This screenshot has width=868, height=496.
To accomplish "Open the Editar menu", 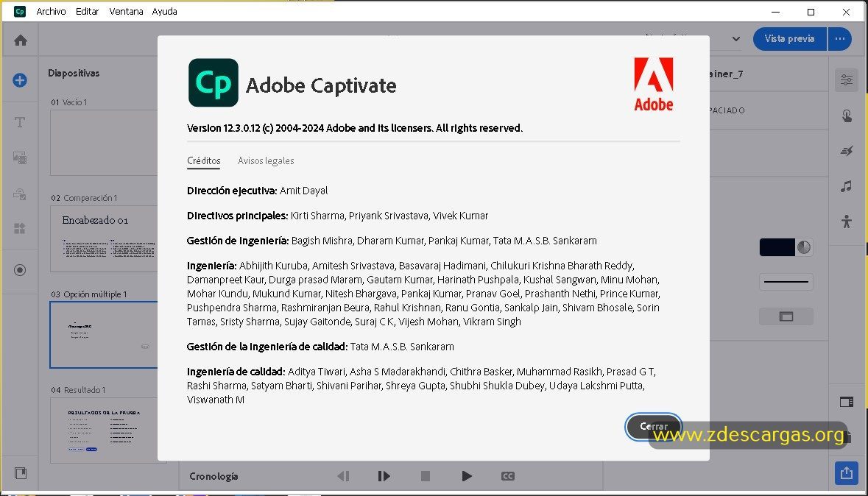I will click(87, 11).
